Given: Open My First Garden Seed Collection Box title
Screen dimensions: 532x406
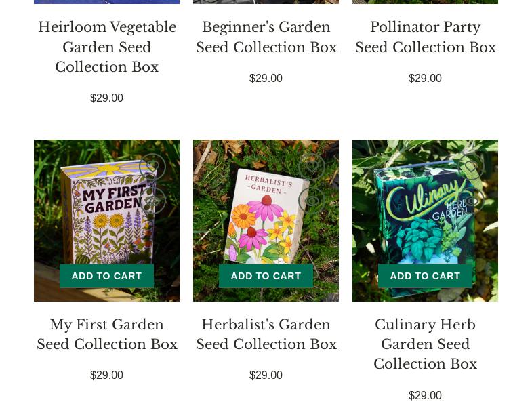Looking at the screenshot, I should click(x=107, y=334).
